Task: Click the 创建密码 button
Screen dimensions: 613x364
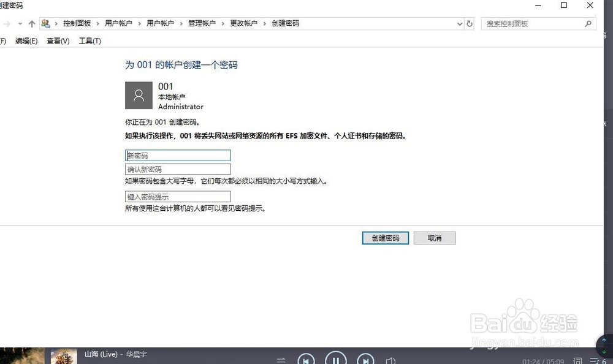Action: click(385, 238)
